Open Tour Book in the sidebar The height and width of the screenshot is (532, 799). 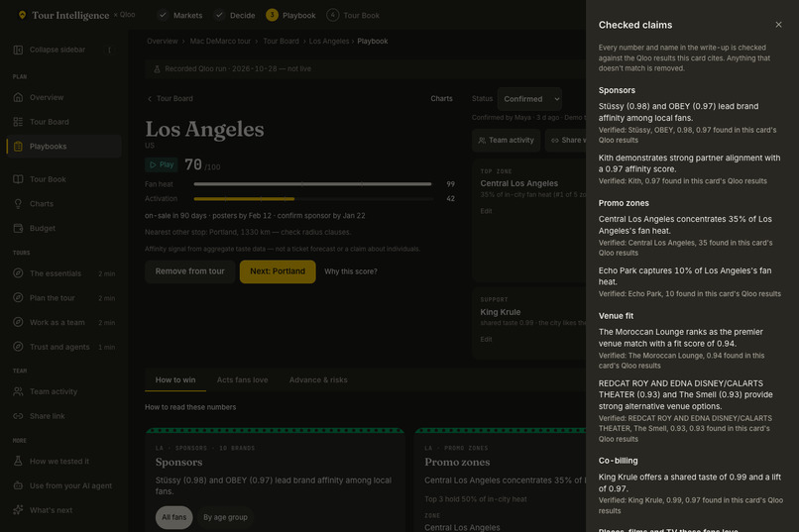tap(64, 179)
